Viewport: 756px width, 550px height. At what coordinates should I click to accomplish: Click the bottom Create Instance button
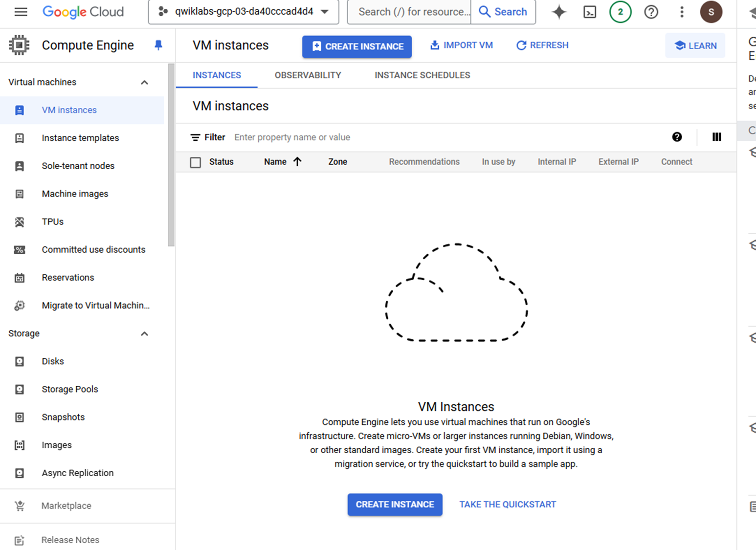point(395,505)
